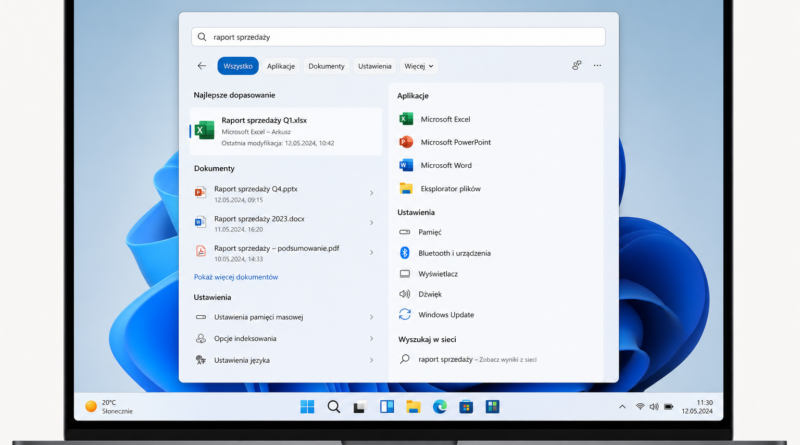Image resolution: width=800 pixels, height=445 pixels.
Task: Open the last pinned app on taskbar
Action: 492,407
